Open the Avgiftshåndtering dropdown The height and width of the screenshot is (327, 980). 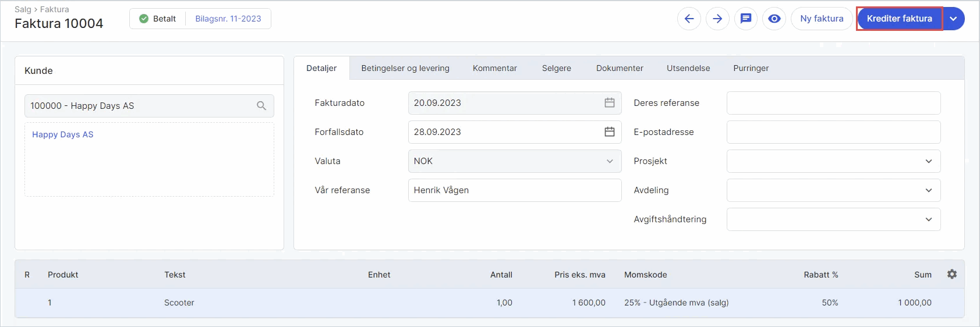[x=833, y=219]
